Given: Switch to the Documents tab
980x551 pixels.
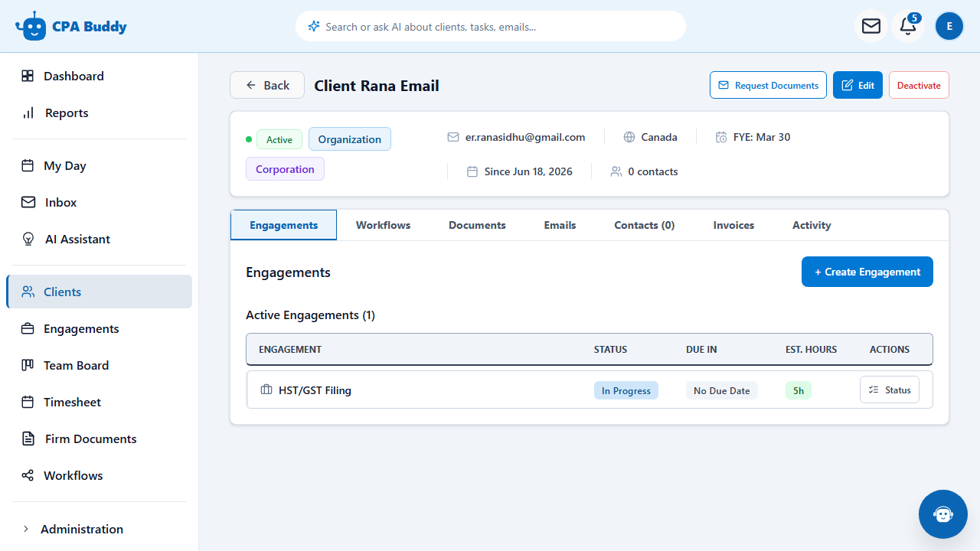Looking at the screenshot, I should click(477, 225).
